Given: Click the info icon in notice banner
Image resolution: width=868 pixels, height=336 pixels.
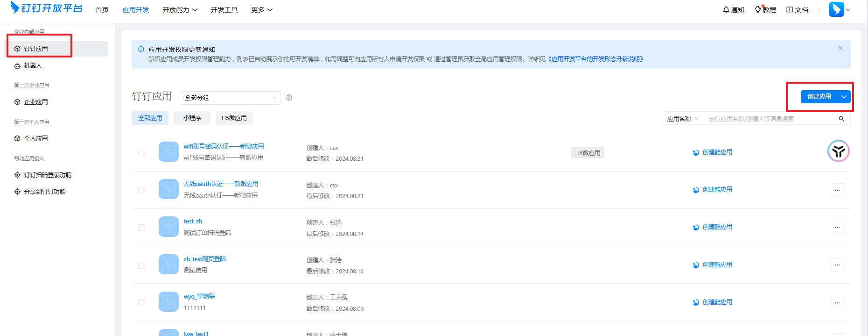Looking at the screenshot, I should (141, 49).
